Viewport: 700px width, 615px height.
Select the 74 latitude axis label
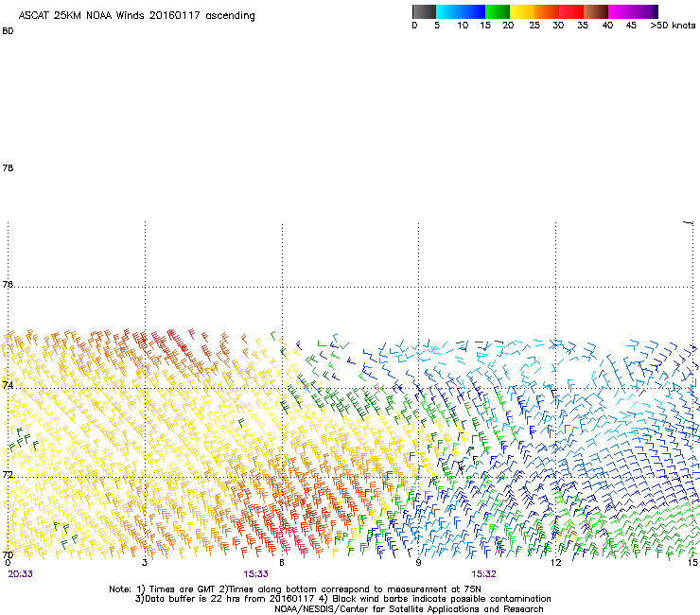click(8, 385)
